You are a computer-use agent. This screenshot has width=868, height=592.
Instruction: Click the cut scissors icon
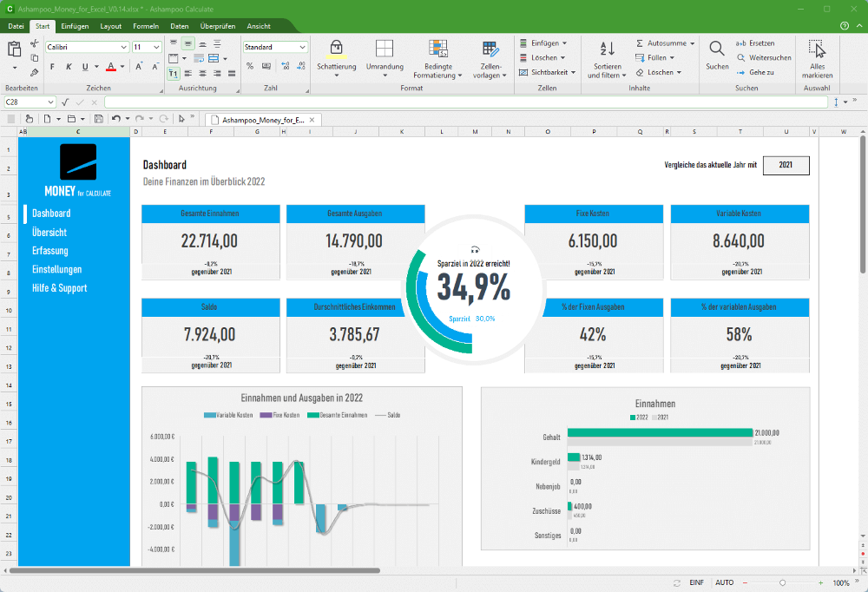tap(35, 43)
